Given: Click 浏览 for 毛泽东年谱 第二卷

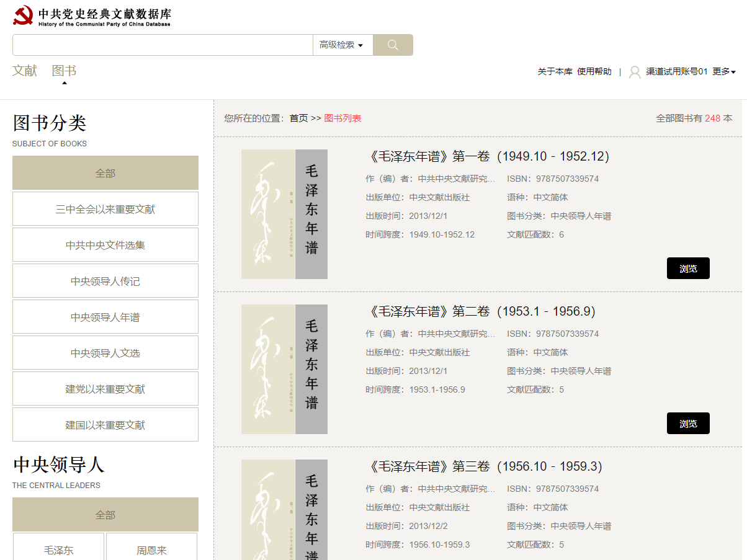Looking at the screenshot, I should [688, 424].
